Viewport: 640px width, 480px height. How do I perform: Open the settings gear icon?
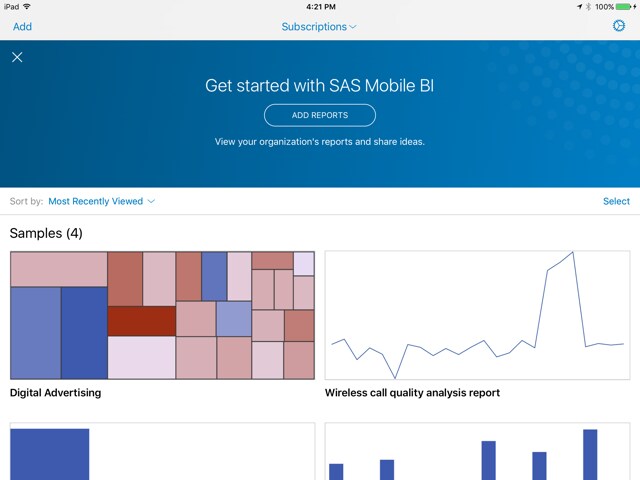[619, 26]
